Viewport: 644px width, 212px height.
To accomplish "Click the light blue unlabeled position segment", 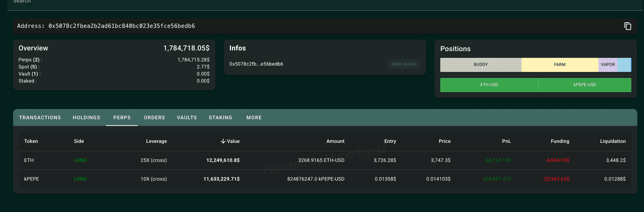I will click(x=624, y=65).
